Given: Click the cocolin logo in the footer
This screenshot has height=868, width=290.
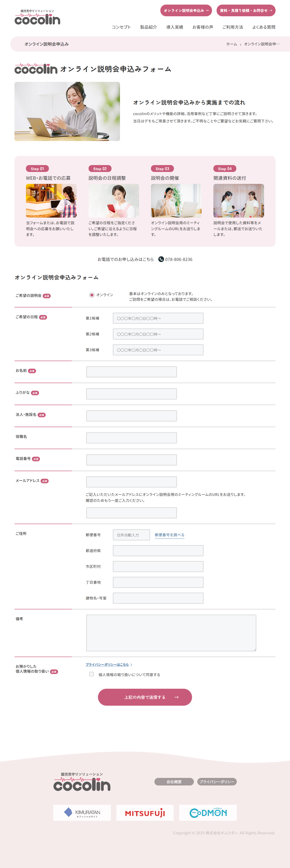Looking at the screenshot, I should [82, 782].
